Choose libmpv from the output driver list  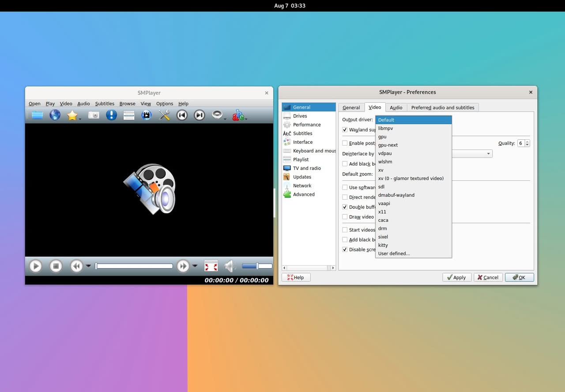[x=414, y=128]
